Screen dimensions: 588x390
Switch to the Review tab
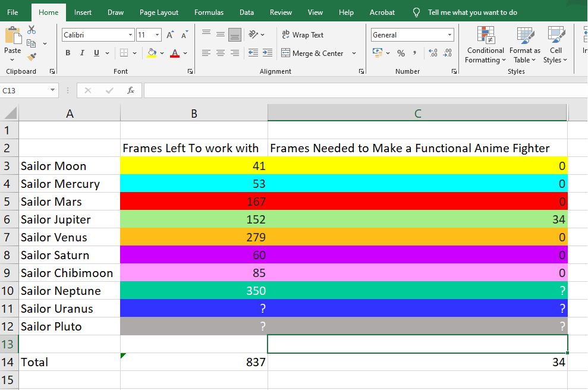(281, 12)
